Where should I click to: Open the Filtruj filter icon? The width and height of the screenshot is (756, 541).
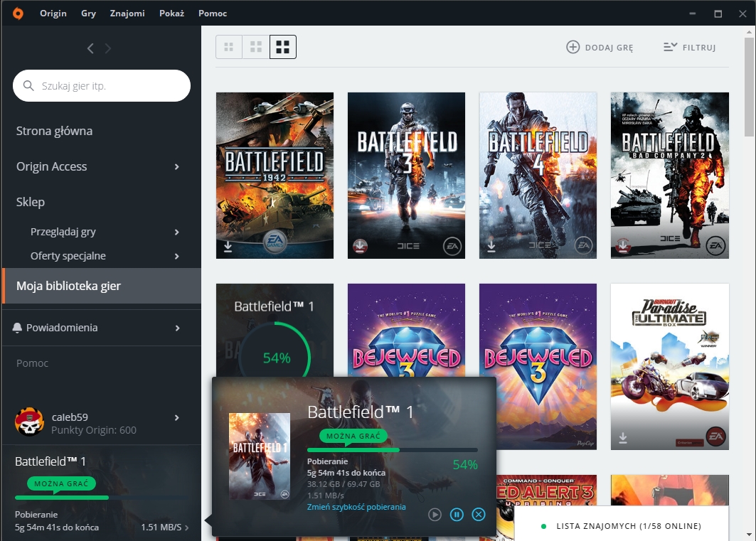pyautogui.click(x=670, y=47)
